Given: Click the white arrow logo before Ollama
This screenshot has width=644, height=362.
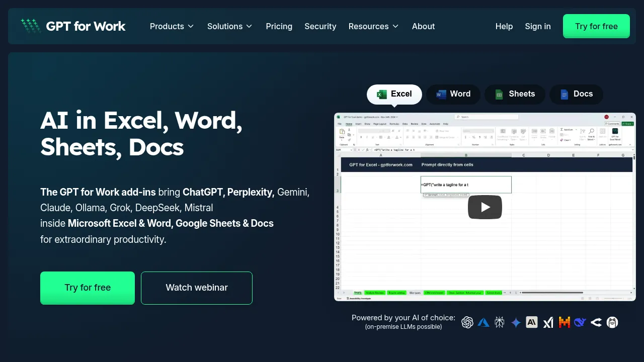Looking at the screenshot, I should [596, 322].
